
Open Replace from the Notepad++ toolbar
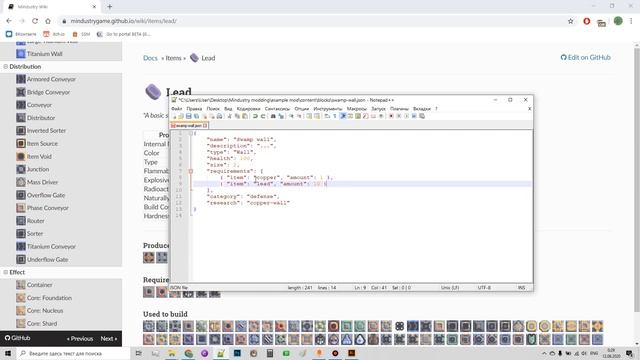tap(281, 116)
